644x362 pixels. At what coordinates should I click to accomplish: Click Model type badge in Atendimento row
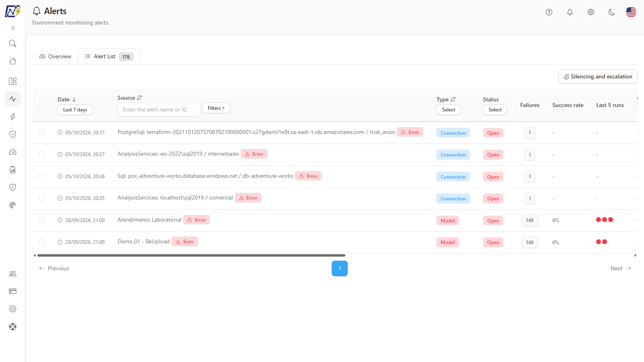click(448, 221)
